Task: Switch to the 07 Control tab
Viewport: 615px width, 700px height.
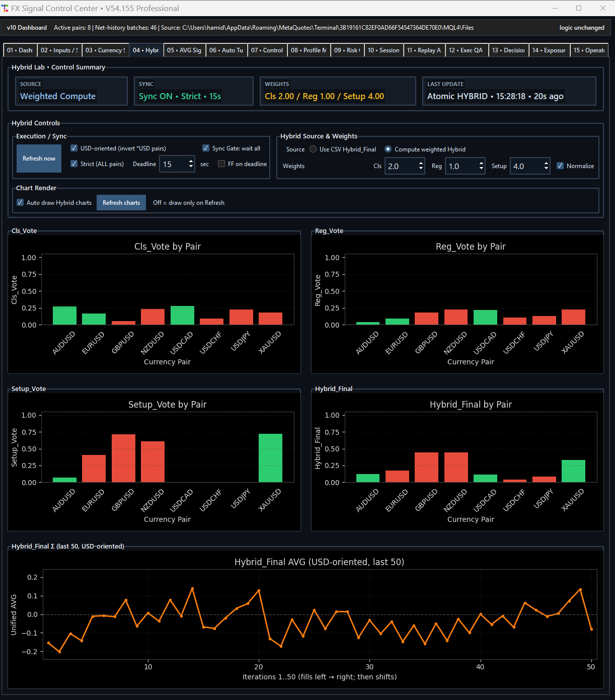Action: click(267, 50)
